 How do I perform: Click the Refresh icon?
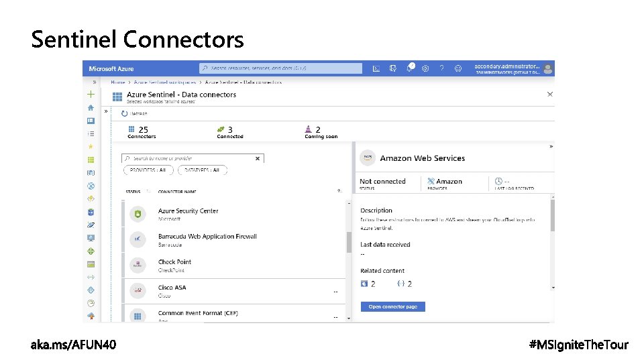pyautogui.click(x=124, y=113)
